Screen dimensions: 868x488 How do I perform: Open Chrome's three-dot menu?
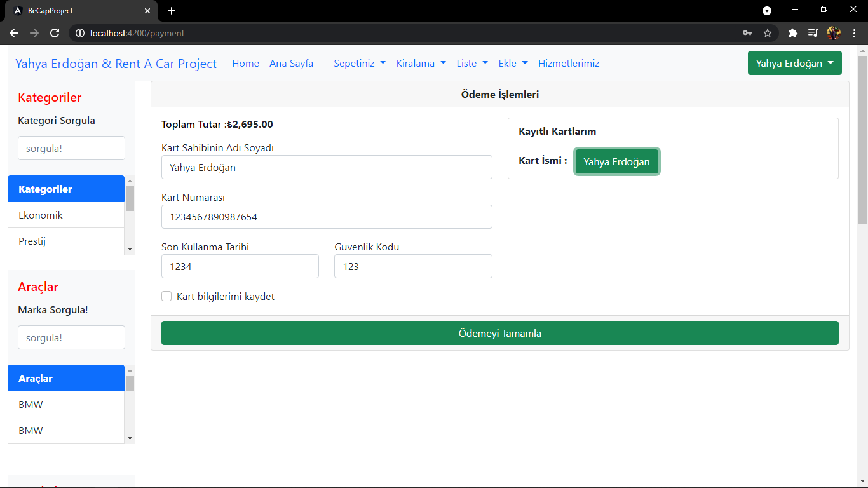coord(854,33)
